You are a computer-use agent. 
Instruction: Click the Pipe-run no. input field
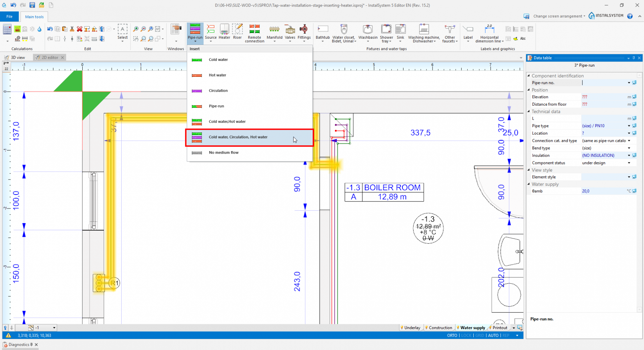click(x=604, y=82)
